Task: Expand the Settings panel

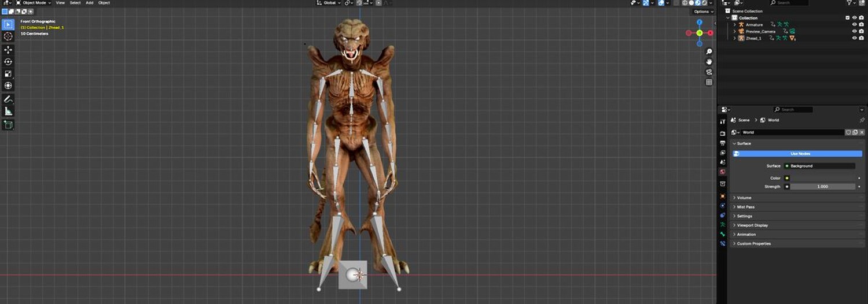Action: (x=797, y=216)
